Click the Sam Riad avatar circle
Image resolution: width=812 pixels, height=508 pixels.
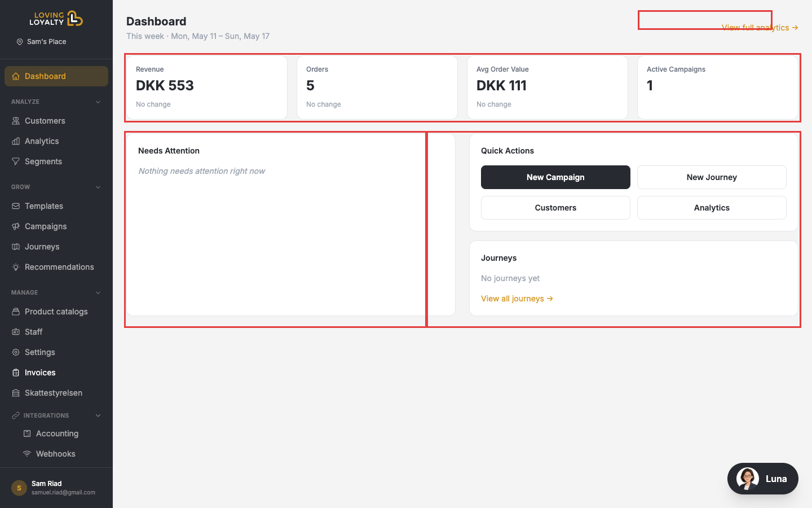[x=19, y=488]
